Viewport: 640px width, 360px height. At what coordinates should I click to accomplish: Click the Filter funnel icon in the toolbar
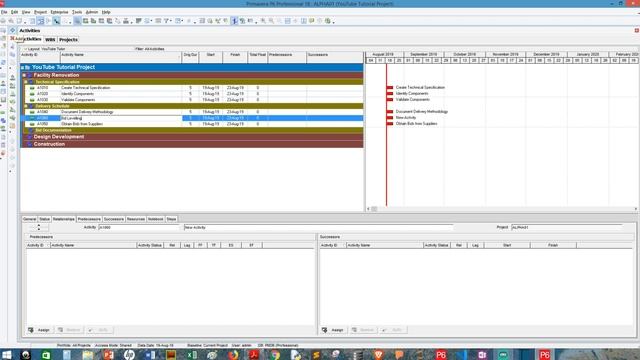pyautogui.click(x=167, y=21)
